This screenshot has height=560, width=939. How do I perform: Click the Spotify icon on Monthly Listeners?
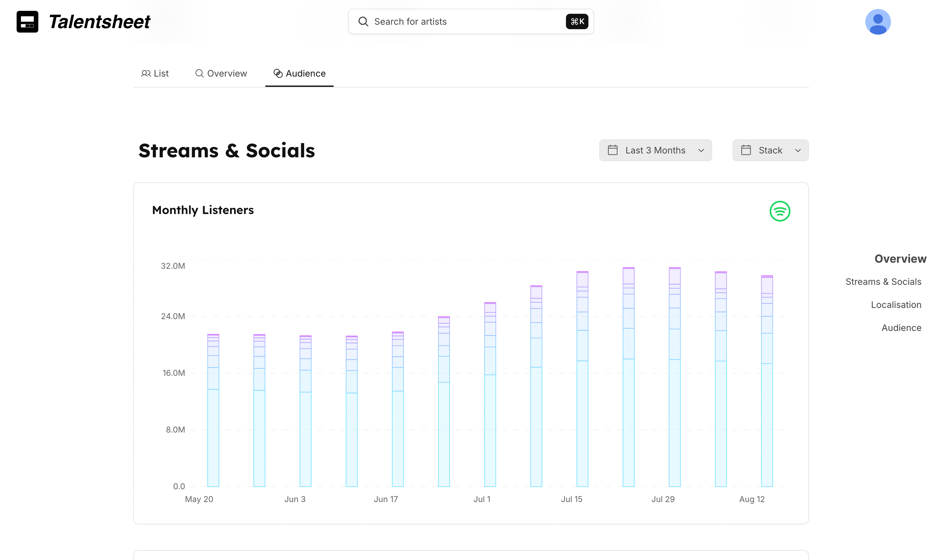pos(779,211)
